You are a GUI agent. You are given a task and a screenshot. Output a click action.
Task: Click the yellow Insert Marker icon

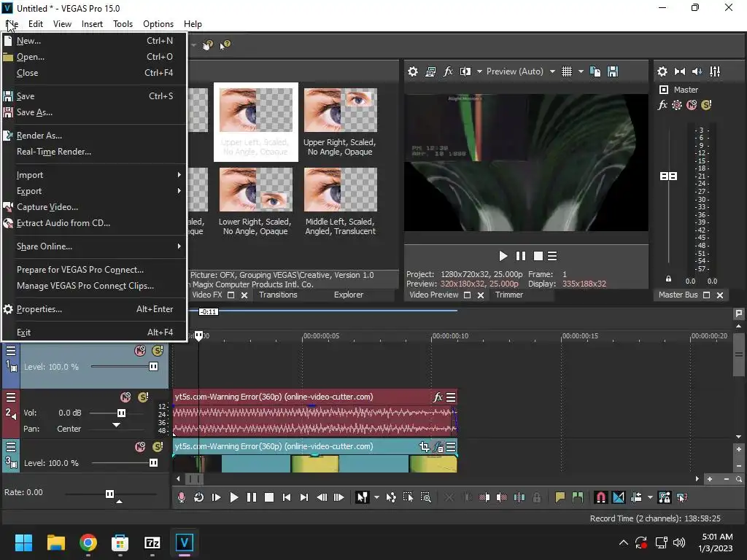click(x=560, y=497)
